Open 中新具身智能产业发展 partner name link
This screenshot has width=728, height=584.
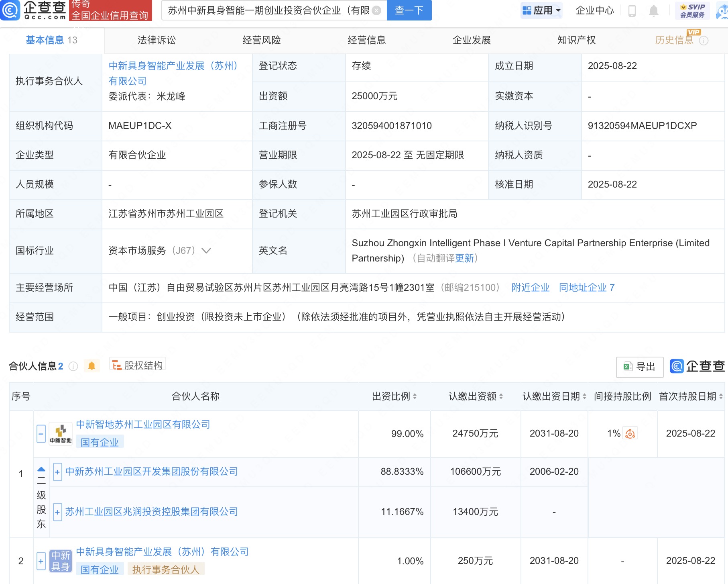(163, 552)
